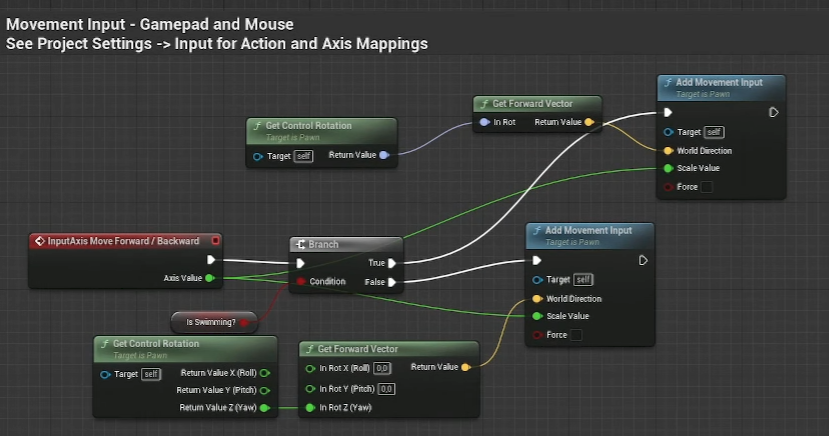This screenshot has width=829, height=436.
Task: Click the self box on the upper Add Movement Input Target pin
Action: point(714,132)
